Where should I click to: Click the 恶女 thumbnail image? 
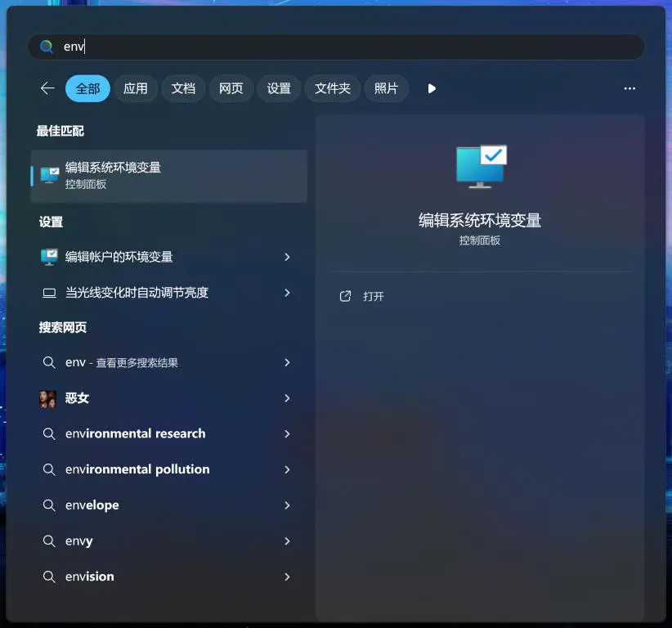[48, 398]
